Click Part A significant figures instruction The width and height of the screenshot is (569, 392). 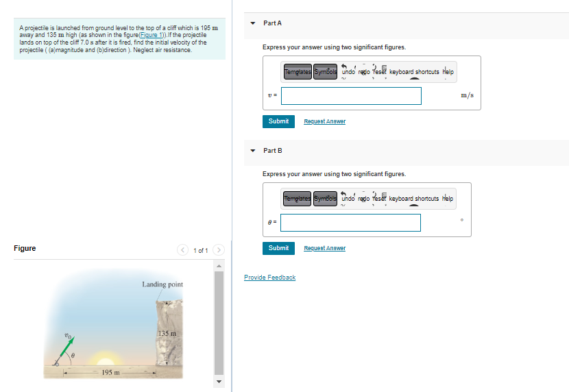(335, 47)
